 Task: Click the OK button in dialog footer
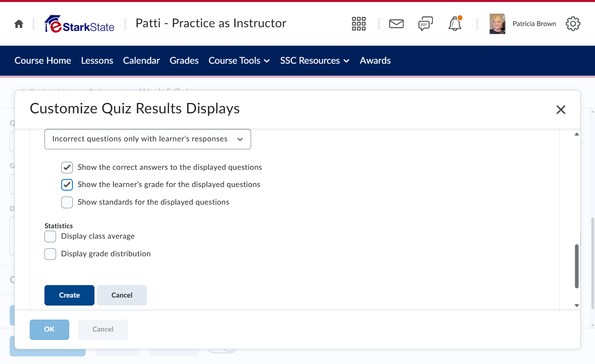(49, 330)
